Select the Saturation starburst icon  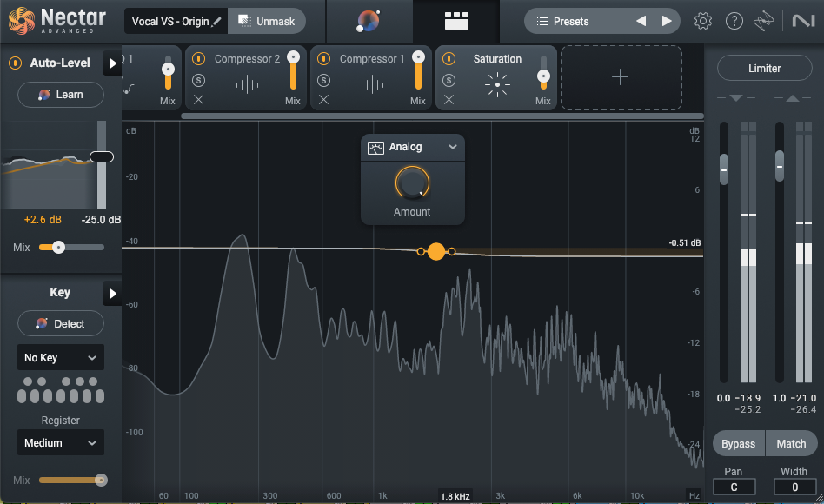point(497,84)
